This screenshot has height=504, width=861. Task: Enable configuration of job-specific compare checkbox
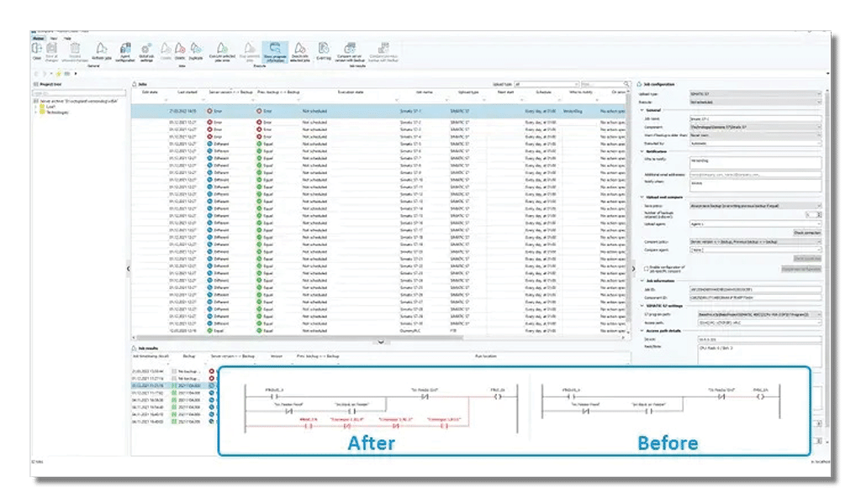click(x=645, y=268)
